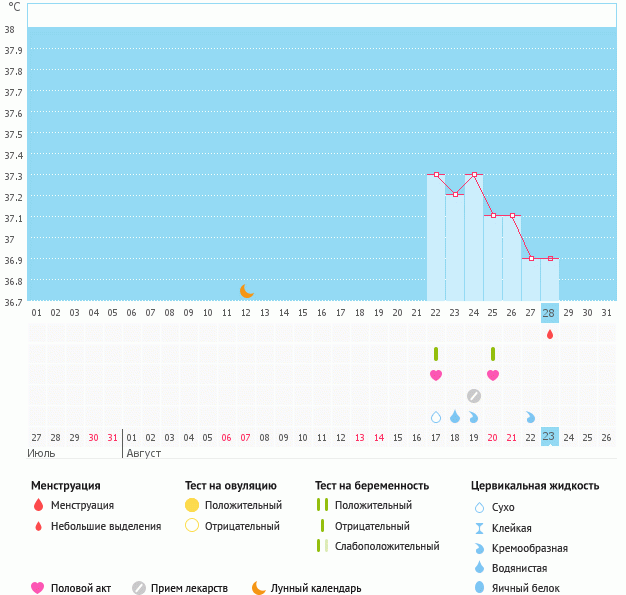Click the grey medication icon on day 24
Viewport: 626px width, 595px height.
click(474, 396)
